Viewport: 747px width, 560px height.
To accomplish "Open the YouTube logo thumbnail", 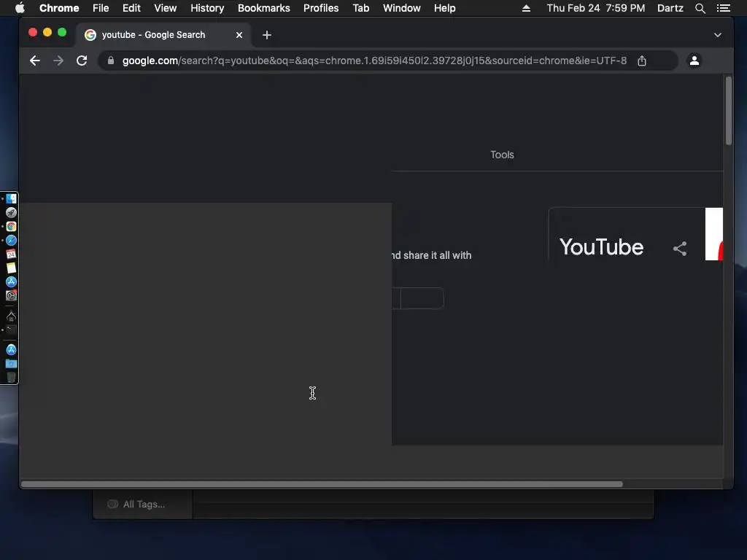I will (713, 234).
